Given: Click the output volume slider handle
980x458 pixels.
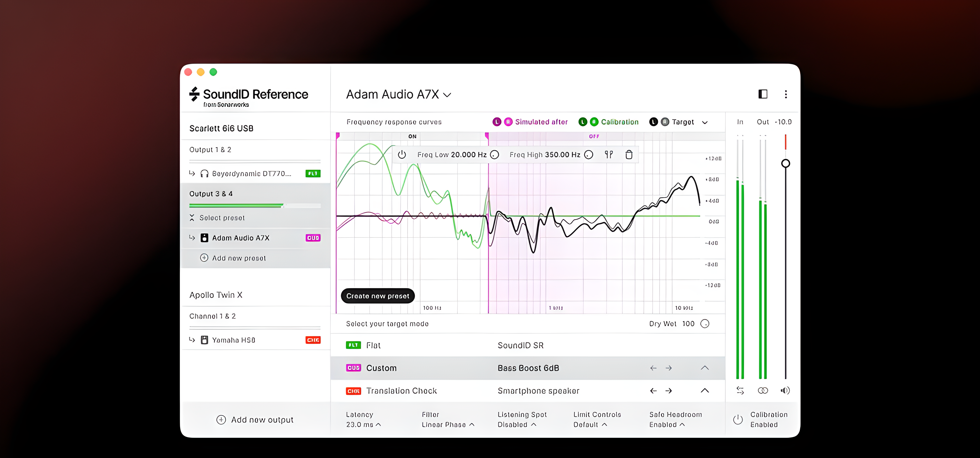Looking at the screenshot, I should click(x=785, y=164).
